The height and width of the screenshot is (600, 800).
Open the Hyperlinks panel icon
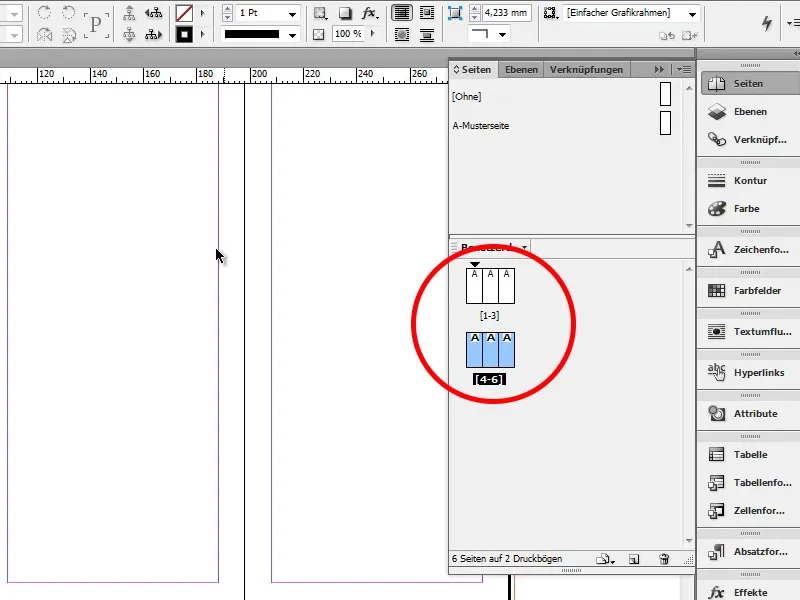716,372
